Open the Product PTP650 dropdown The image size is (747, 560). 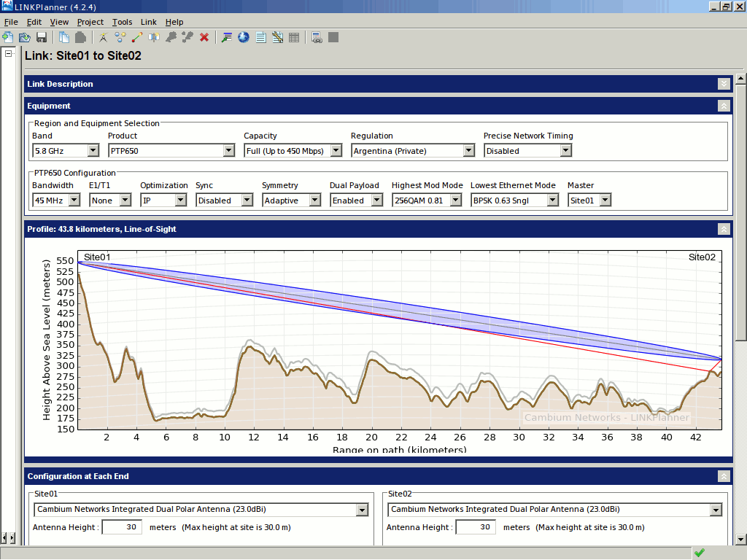(x=229, y=151)
